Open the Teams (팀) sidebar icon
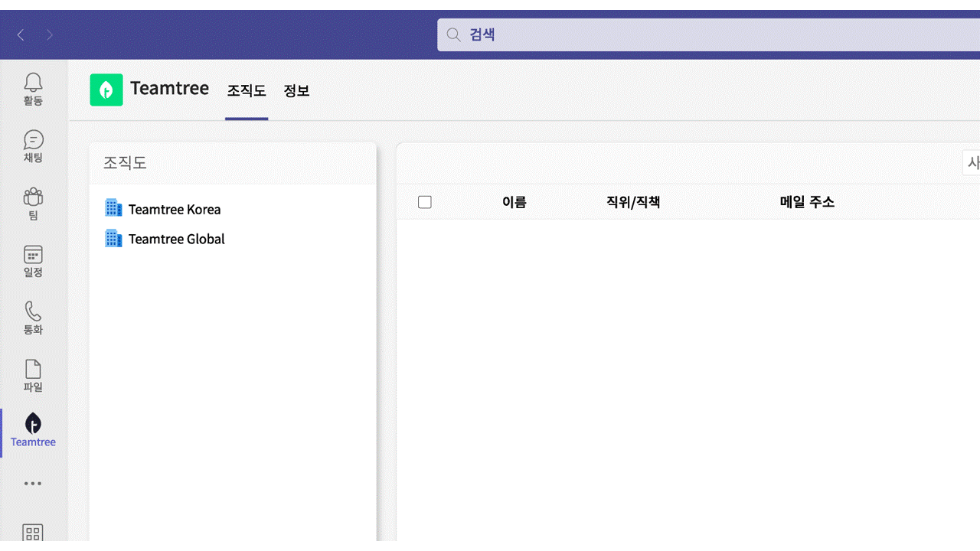This screenshot has height=551, width=980. (33, 204)
